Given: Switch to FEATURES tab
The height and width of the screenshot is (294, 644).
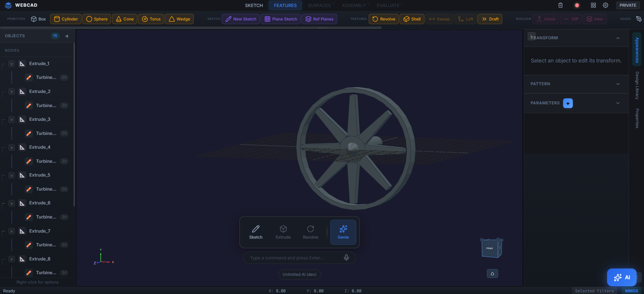Looking at the screenshot, I should click(x=285, y=5).
